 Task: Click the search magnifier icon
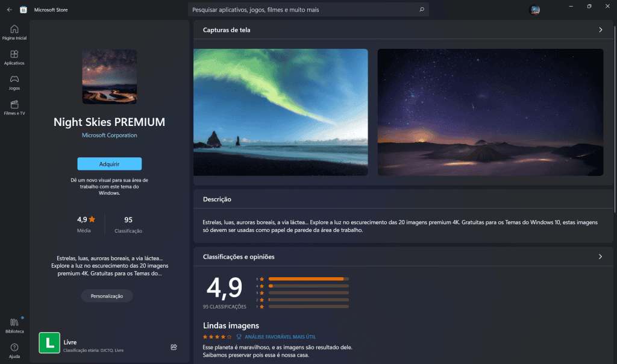[422, 10]
